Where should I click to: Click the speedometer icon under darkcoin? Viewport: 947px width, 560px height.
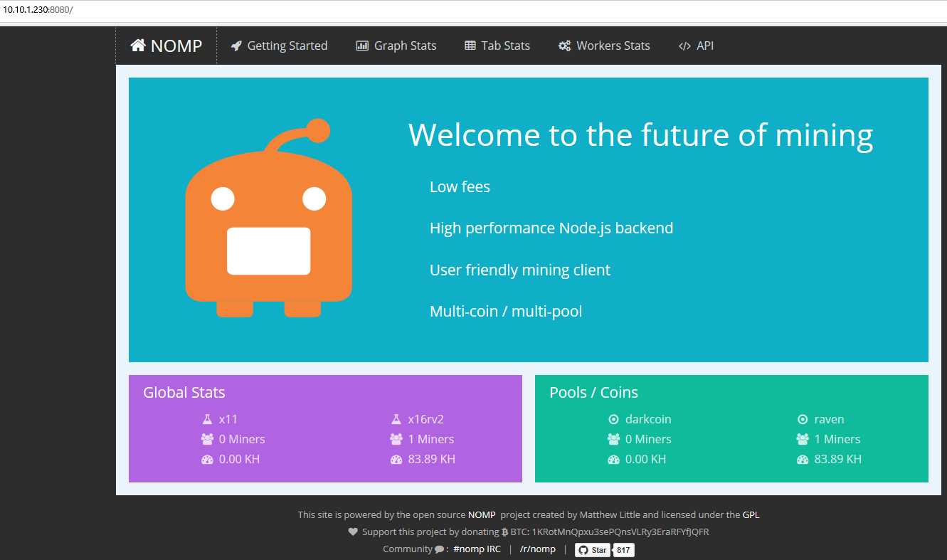pyautogui.click(x=613, y=459)
